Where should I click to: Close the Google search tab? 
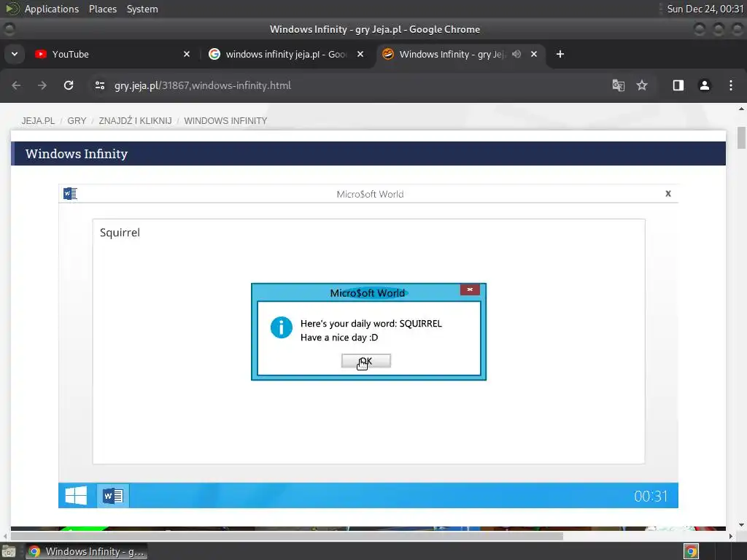[360, 54]
